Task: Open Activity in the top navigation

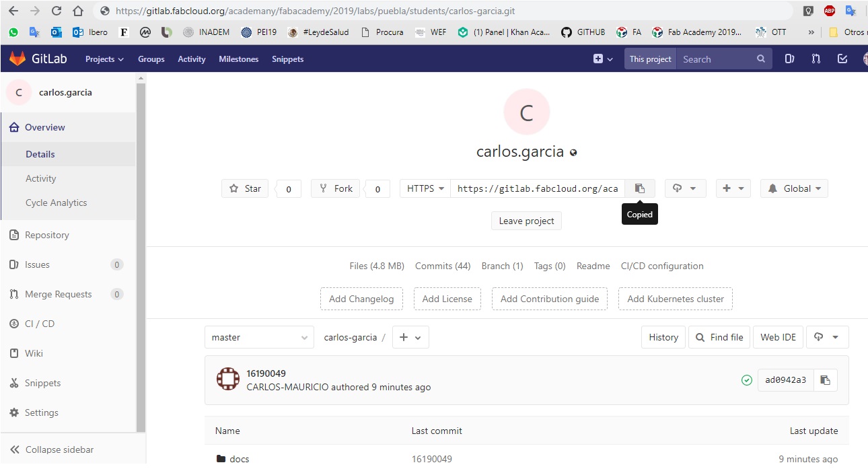Action: point(191,59)
